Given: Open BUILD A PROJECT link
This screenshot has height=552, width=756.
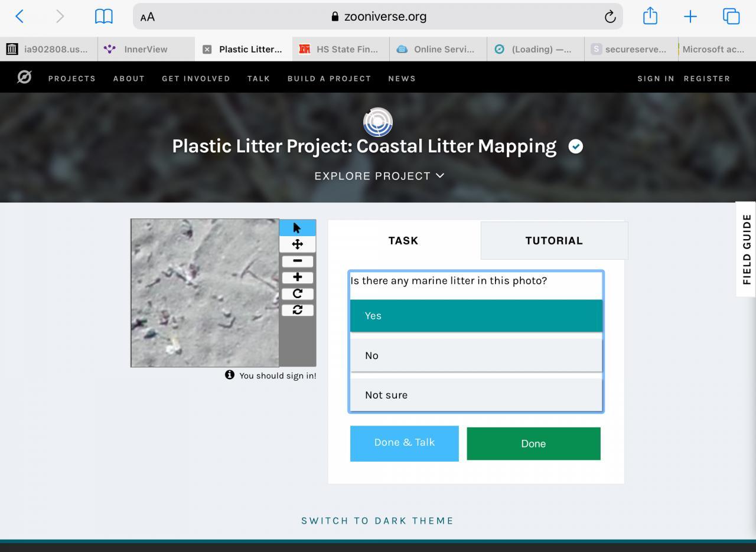Looking at the screenshot, I should (329, 79).
